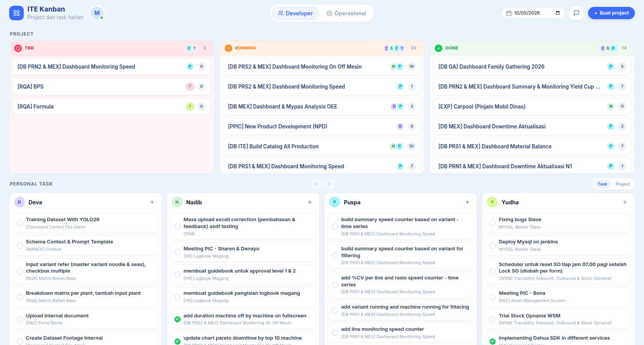The height and width of the screenshot is (345, 644).
Task: Go to previous personal task page
Action: [316, 184]
